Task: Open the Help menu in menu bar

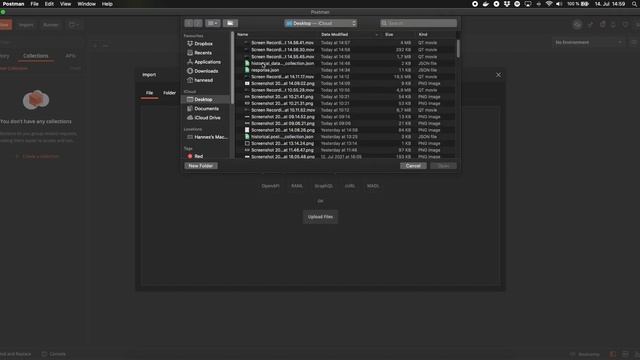Action: tap(107, 4)
